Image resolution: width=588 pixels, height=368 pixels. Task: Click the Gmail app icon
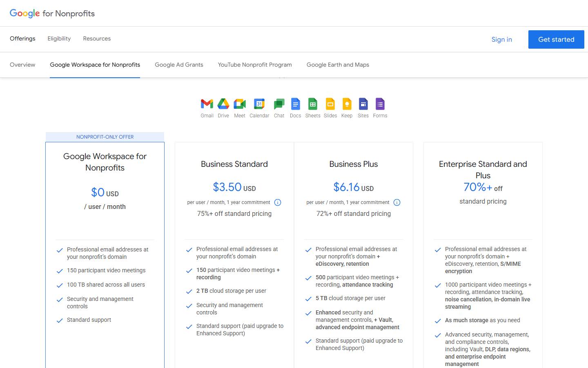point(207,104)
